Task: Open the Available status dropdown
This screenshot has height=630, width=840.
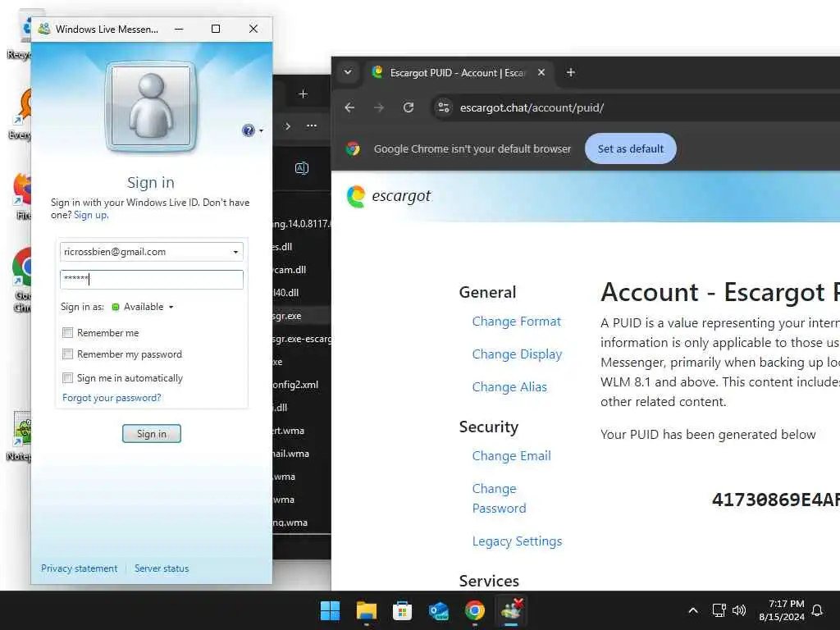Action: tap(143, 307)
